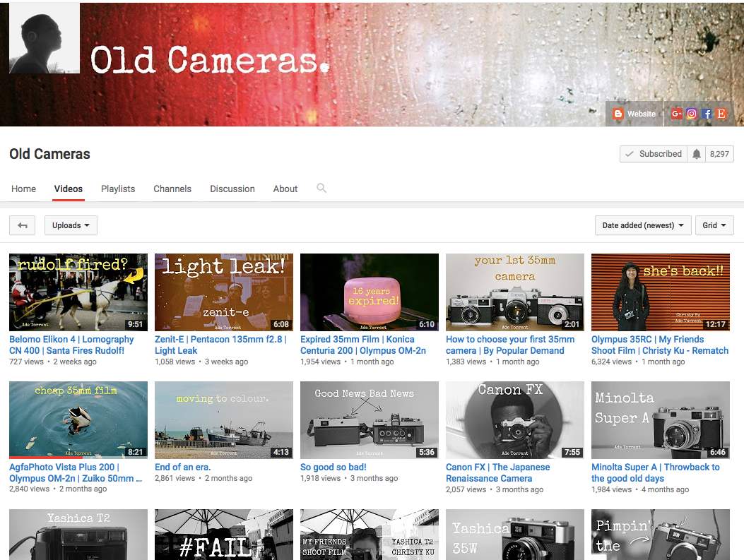Click 'My Friends Shoot Film Yashica T2' thumbnail
The width and height of the screenshot is (744, 560).
coord(370,535)
